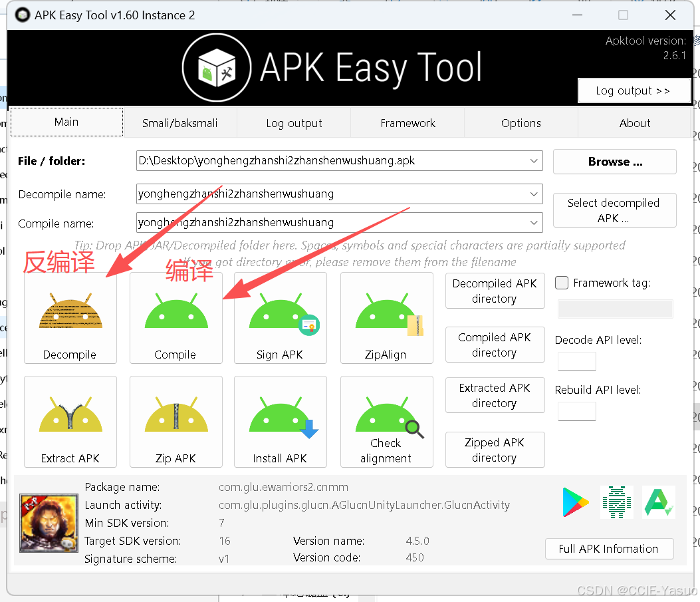This screenshot has height=602, width=700.
Task: Click the APK Easy Tool logo
Action: tap(217, 68)
